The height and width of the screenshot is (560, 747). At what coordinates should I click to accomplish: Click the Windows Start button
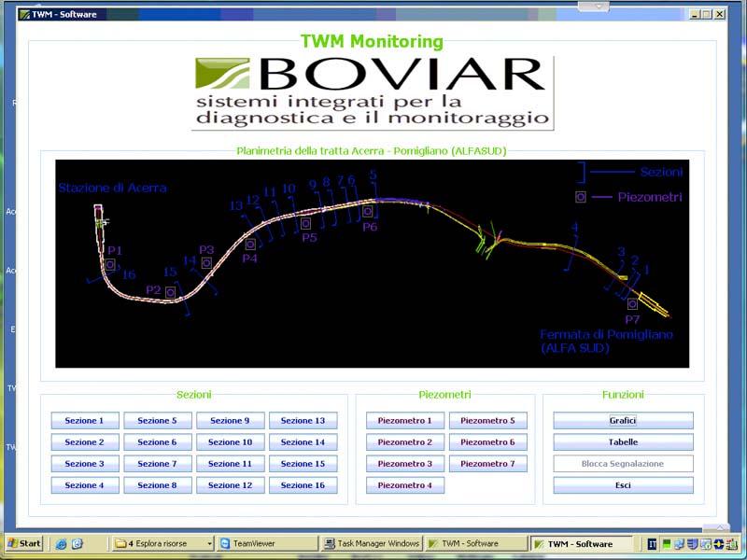25,543
